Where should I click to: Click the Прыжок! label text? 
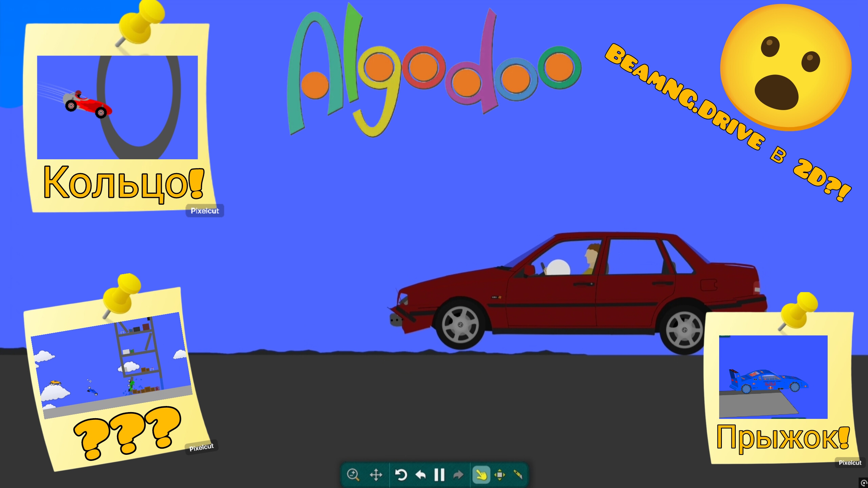(x=783, y=438)
